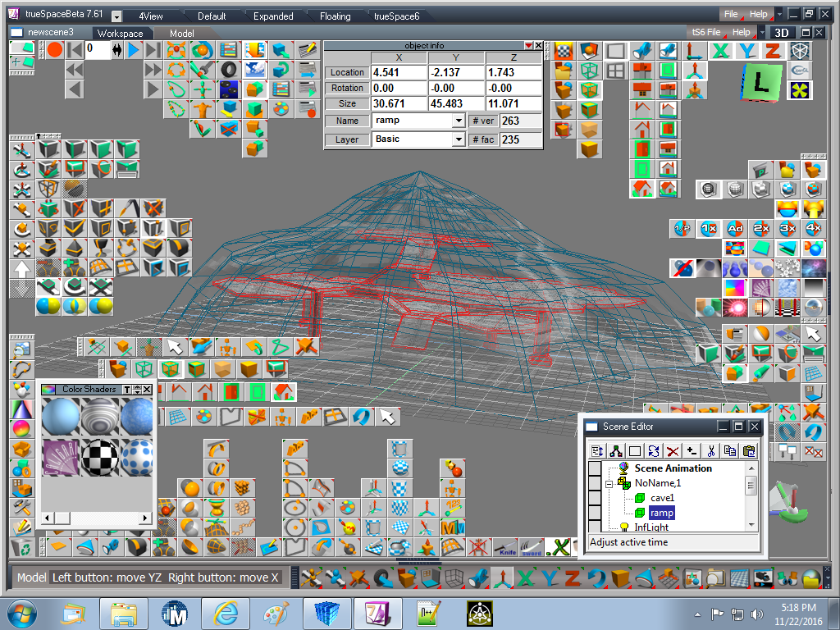Click the Location X value 4.541

(399, 72)
